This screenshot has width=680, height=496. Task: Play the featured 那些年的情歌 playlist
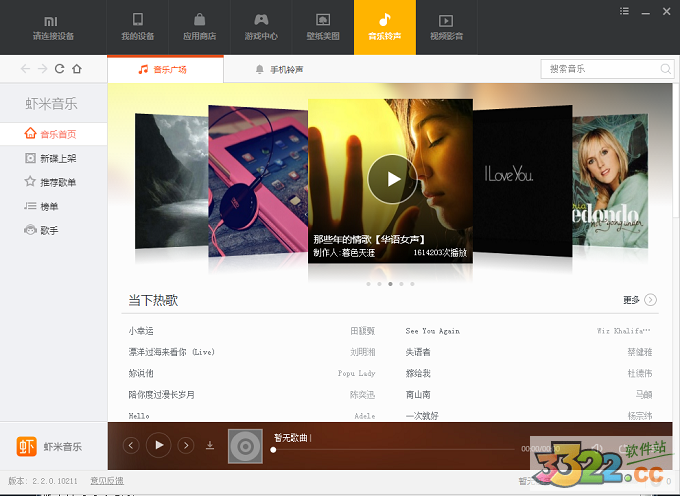click(392, 179)
